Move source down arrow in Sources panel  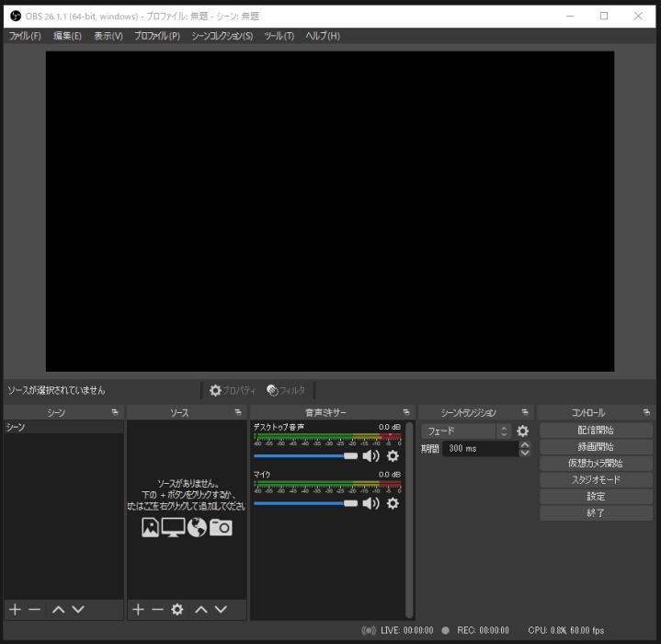coord(221,609)
